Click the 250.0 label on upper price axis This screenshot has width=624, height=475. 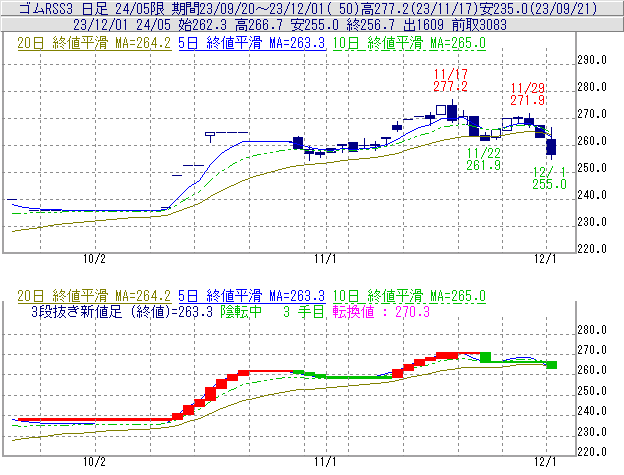coord(592,168)
